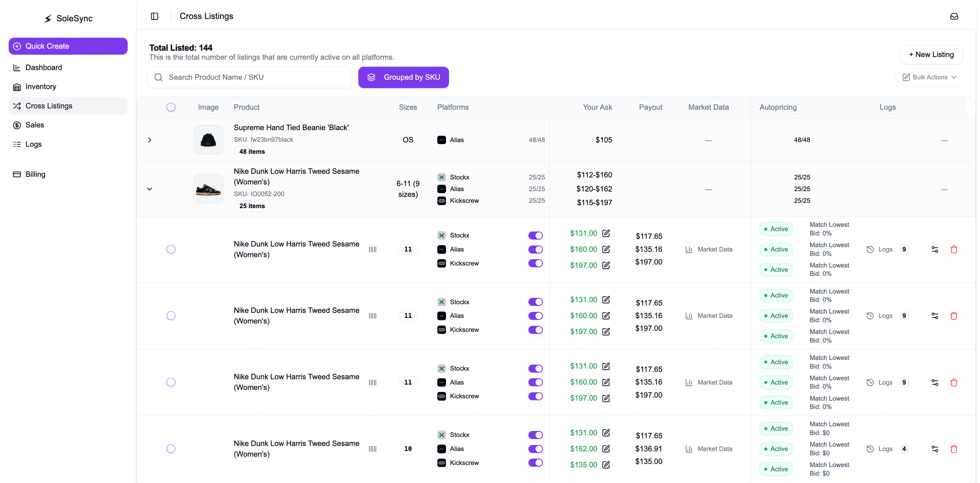Image resolution: width=980 pixels, height=483 pixels.
Task: Delete the size 10 listing via trash icon
Action: click(x=954, y=449)
